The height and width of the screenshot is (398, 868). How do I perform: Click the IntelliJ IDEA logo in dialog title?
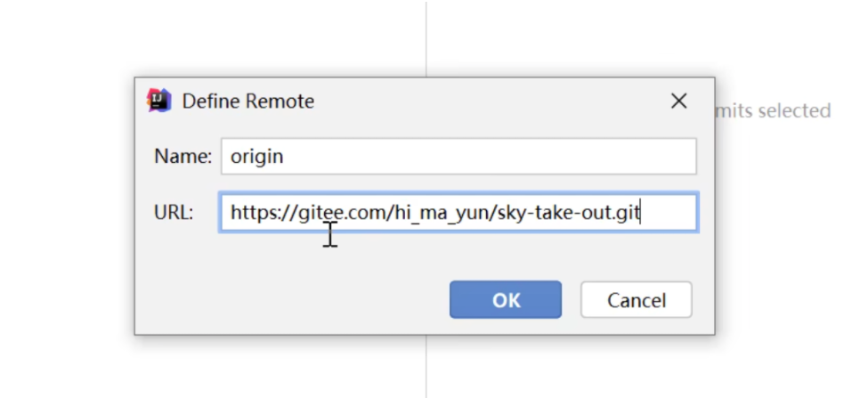(158, 101)
